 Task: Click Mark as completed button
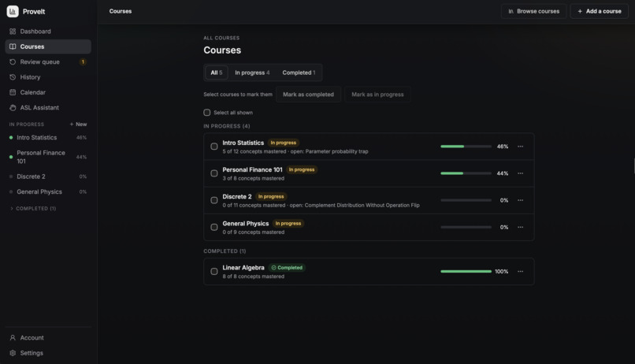click(x=308, y=95)
